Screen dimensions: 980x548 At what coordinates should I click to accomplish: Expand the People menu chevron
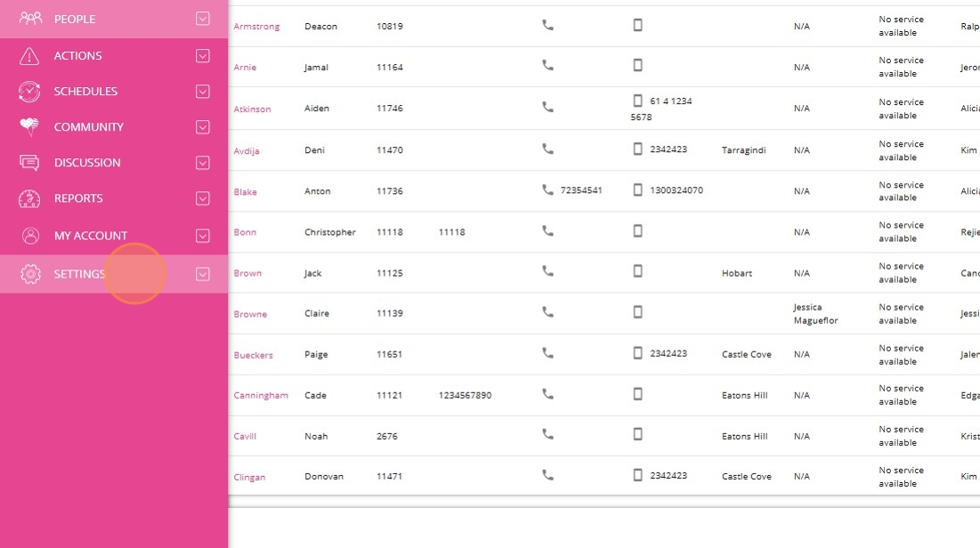pyautogui.click(x=203, y=19)
